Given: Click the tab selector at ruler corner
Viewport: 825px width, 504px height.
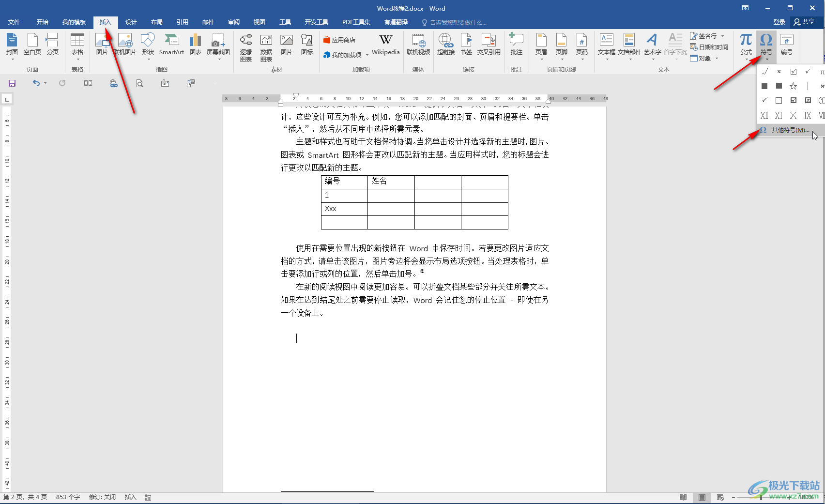Looking at the screenshot, I should (7, 99).
